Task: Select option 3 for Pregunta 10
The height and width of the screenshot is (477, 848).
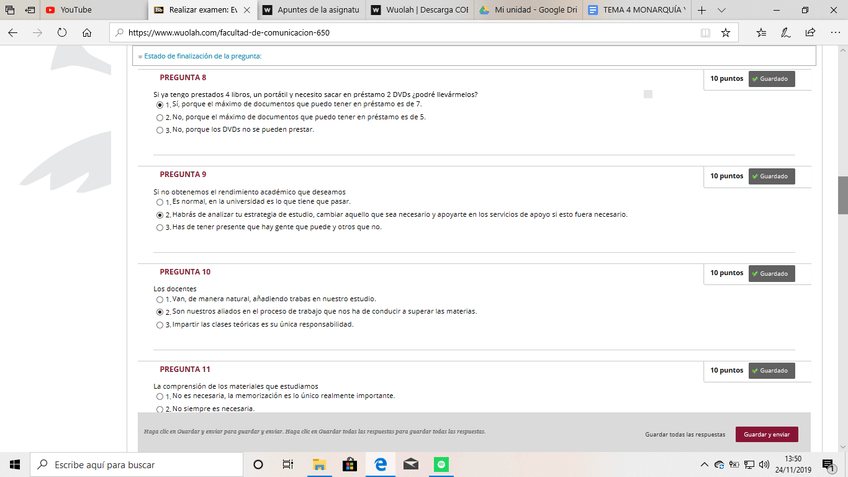Action: pos(160,325)
